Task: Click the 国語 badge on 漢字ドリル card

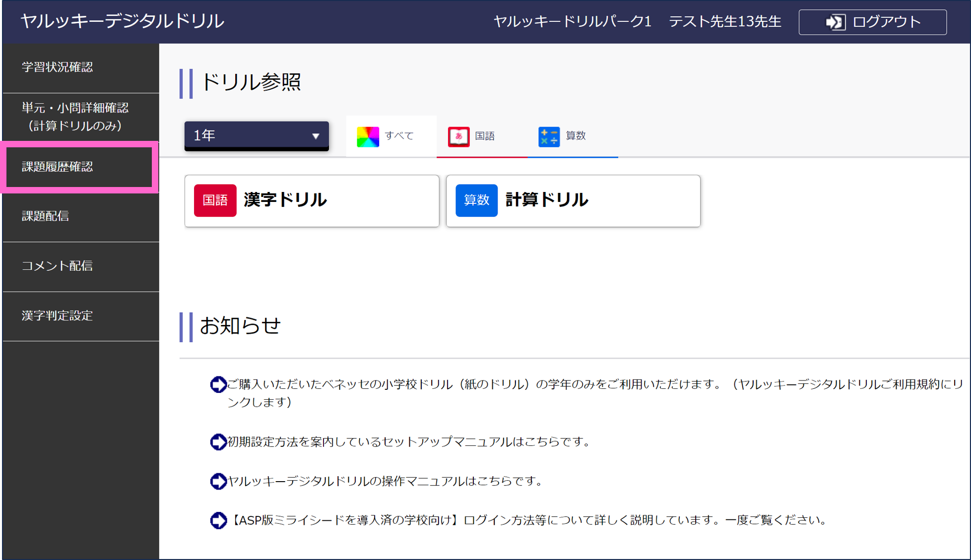Action: 215,200
